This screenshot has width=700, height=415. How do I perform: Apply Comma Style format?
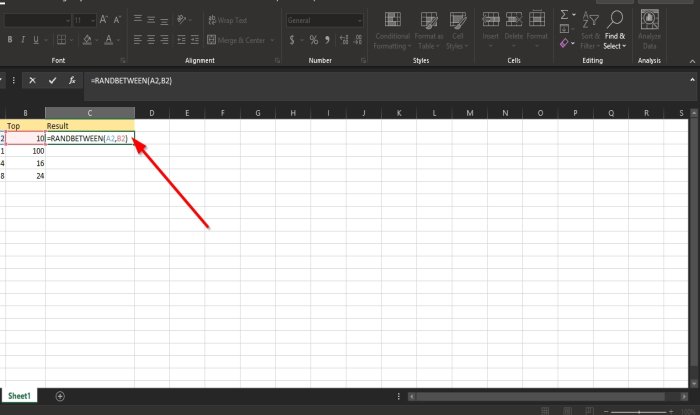pyautogui.click(x=328, y=40)
